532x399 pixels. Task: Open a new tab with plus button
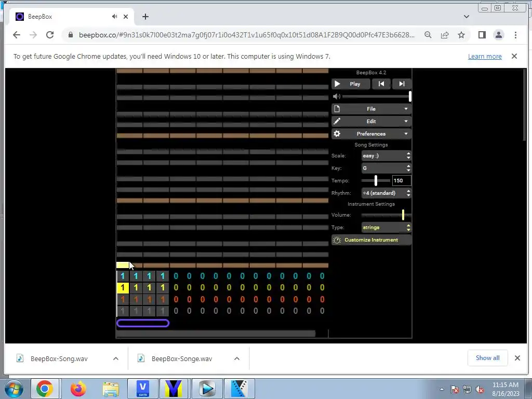pos(145,17)
